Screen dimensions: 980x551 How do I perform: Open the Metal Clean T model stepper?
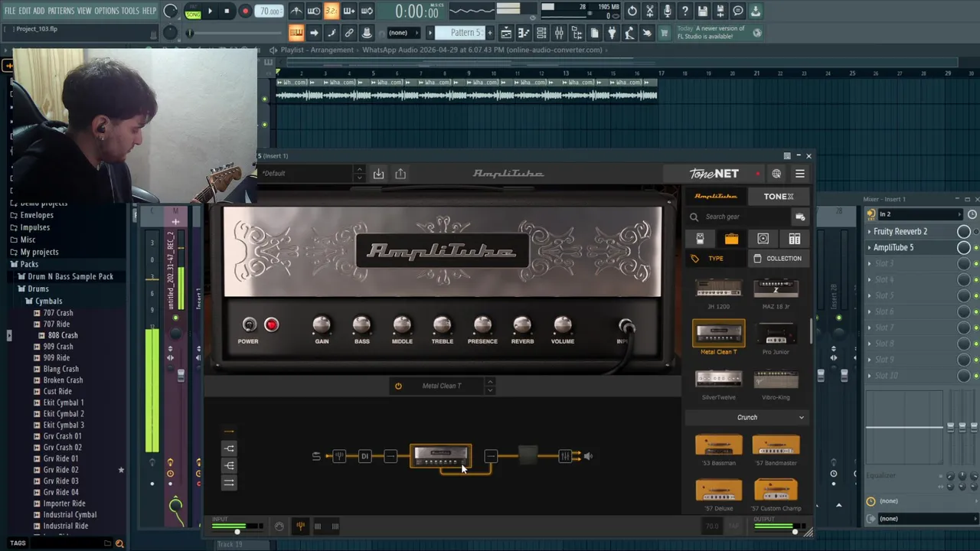490,386
